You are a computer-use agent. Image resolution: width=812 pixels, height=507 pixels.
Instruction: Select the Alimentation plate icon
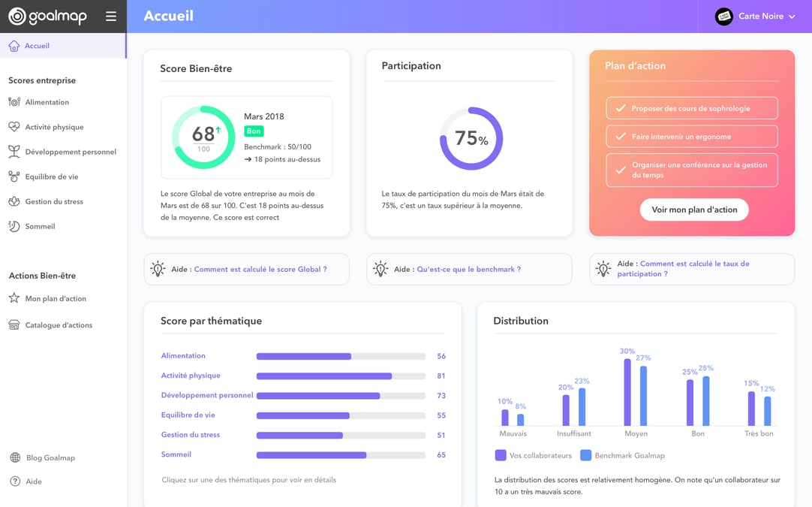[14, 102]
